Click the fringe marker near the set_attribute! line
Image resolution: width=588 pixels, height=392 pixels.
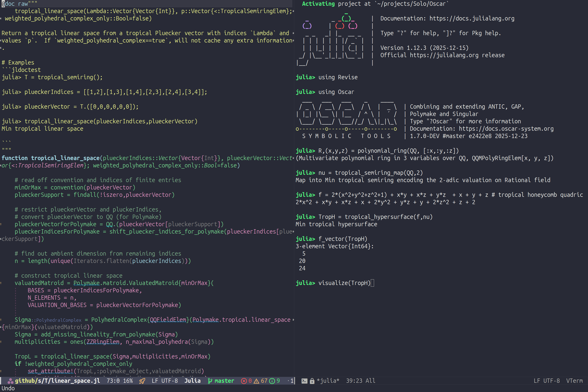tap(1, 371)
